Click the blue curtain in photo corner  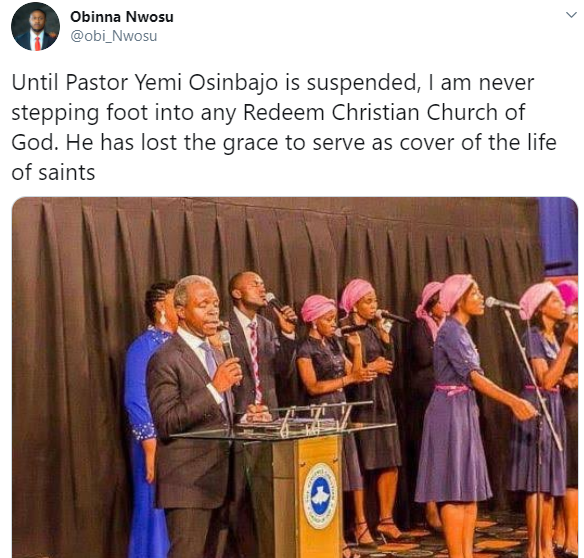pyautogui.click(x=558, y=236)
